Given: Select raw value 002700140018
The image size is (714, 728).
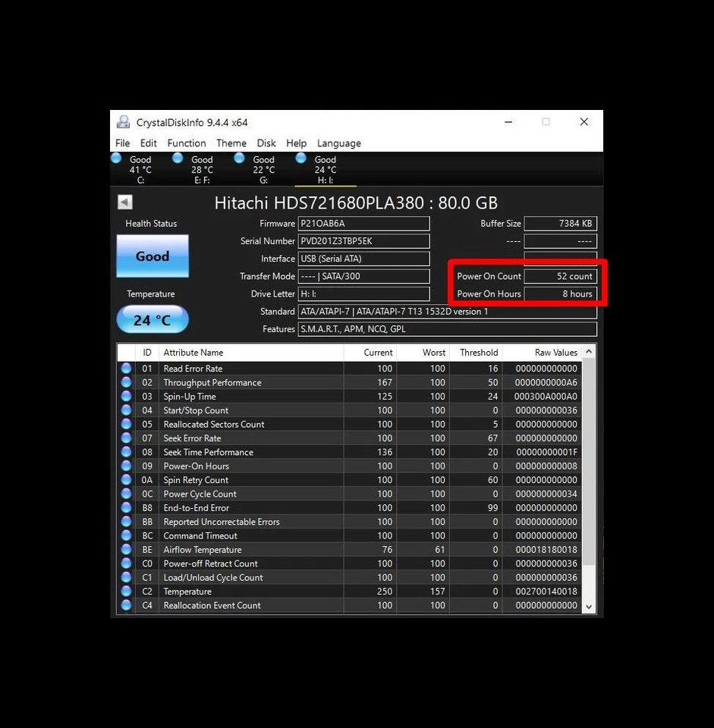Looking at the screenshot, I should tap(546, 591).
